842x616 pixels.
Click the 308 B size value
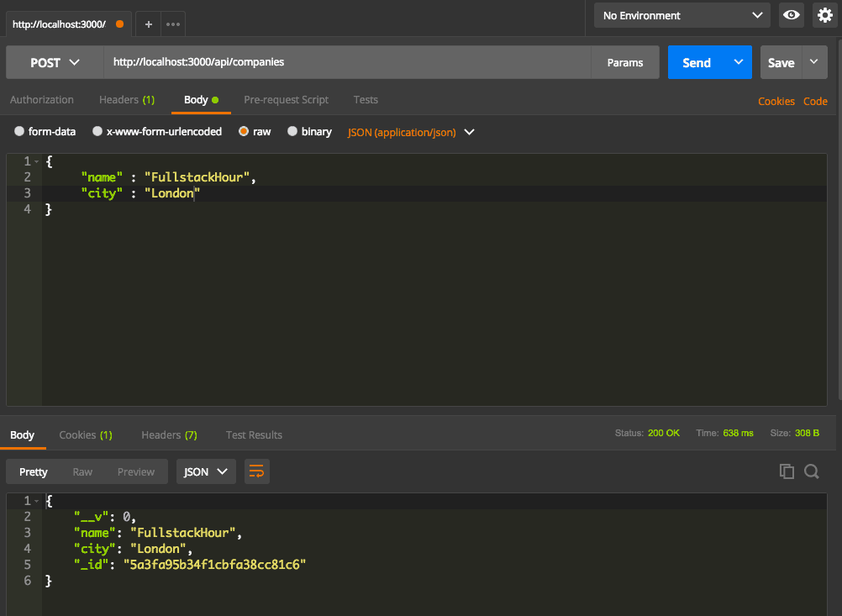(x=807, y=433)
